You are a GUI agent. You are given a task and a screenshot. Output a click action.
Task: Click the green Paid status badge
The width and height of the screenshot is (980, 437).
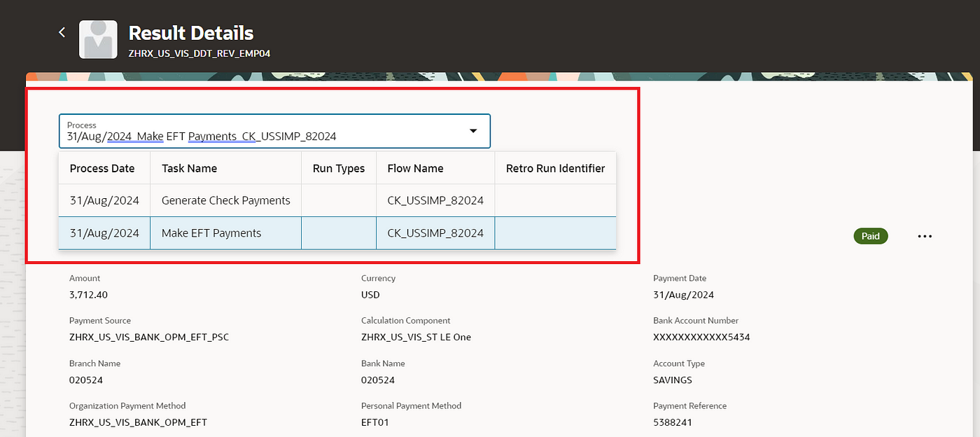point(871,236)
